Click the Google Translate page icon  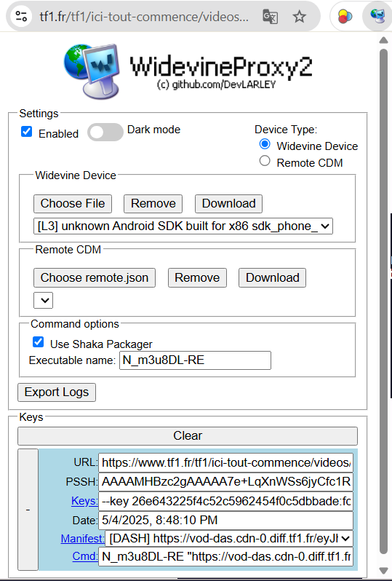[270, 17]
